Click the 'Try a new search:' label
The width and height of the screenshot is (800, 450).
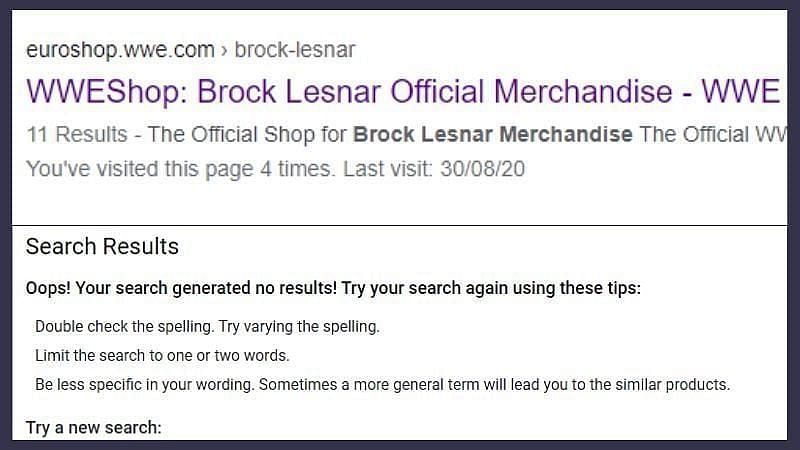pos(93,428)
